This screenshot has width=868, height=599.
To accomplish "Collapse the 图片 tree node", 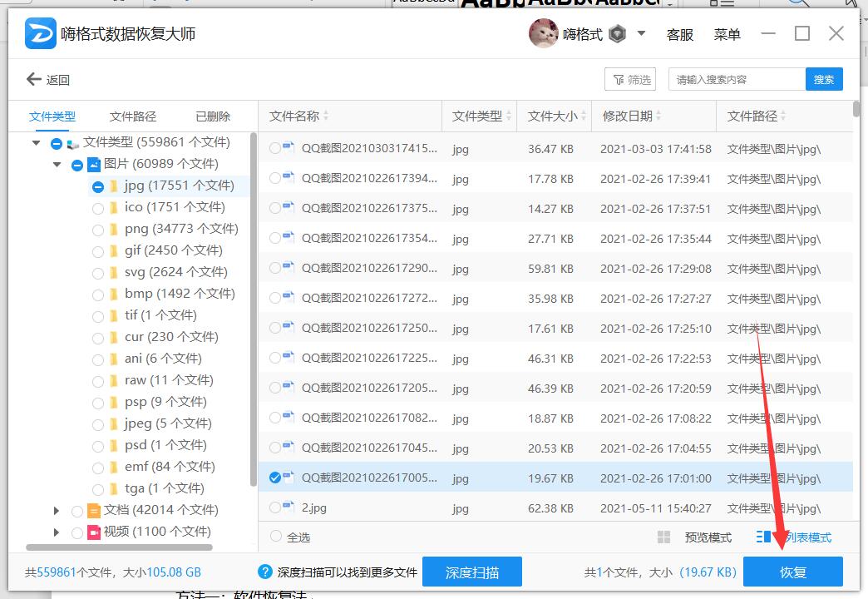I will coord(57,165).
